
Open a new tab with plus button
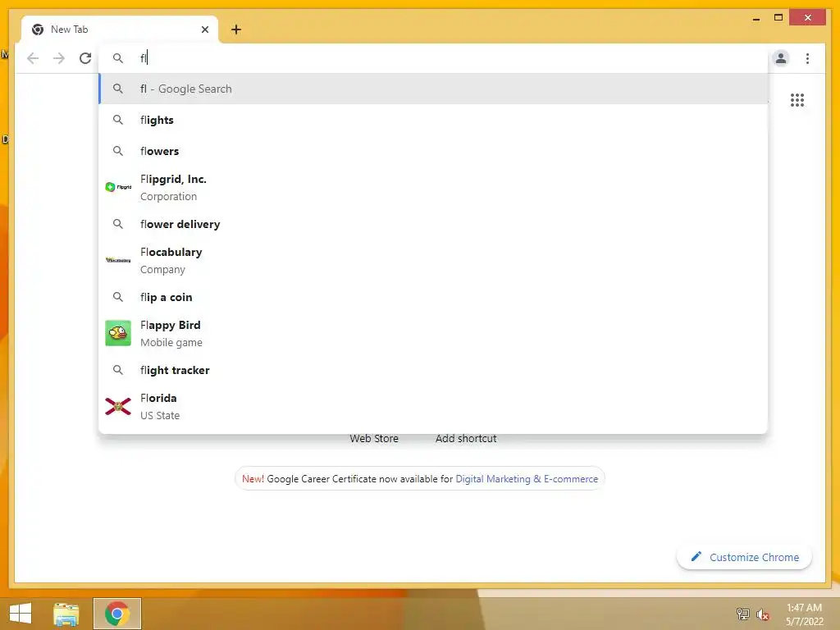coord(236,30)
